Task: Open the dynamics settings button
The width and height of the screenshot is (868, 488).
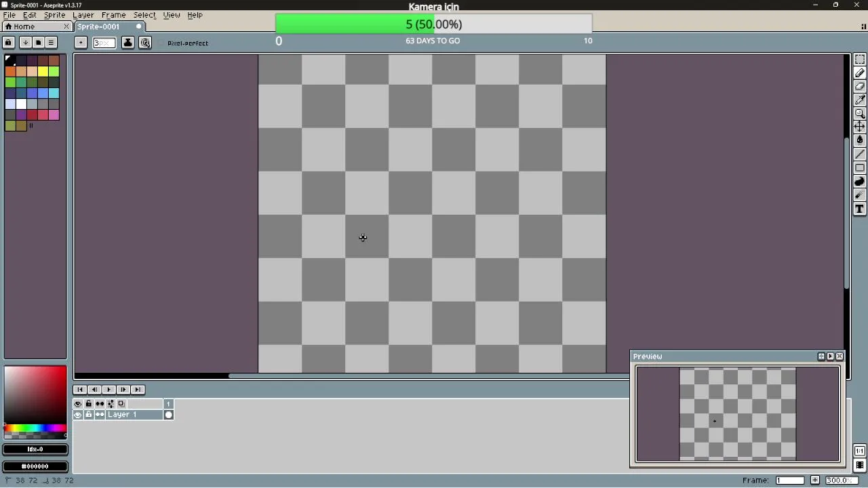Action: (x=145, y=43)
